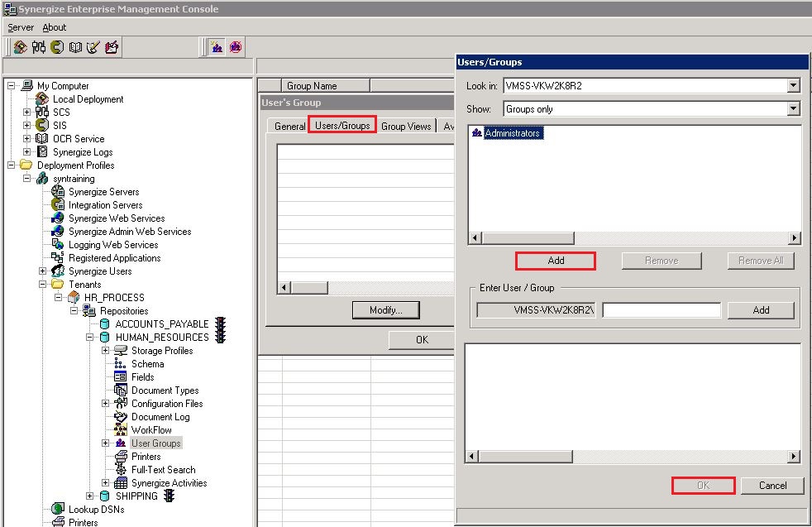Collapse the Deployment Profiles node

11,165
